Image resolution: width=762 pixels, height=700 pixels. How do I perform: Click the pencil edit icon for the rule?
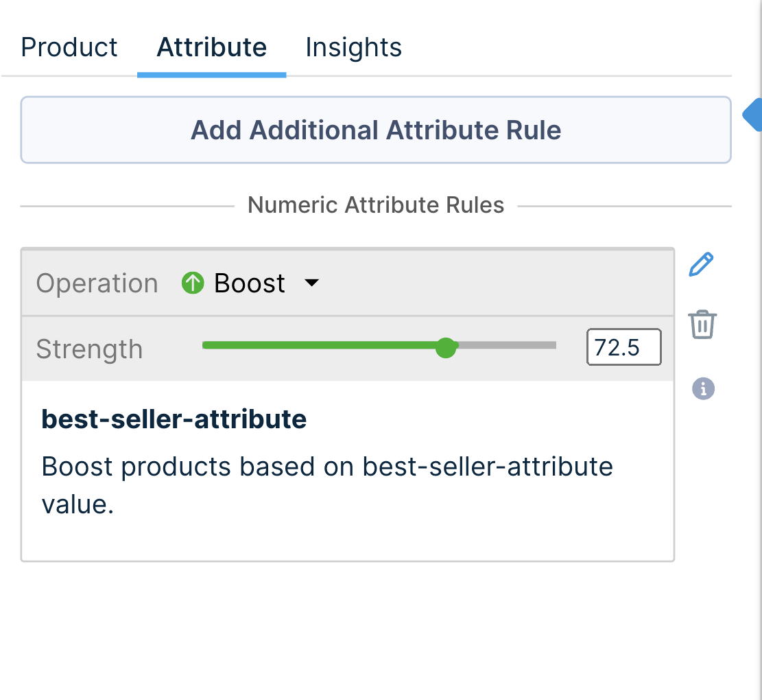click(x=701, y=264)
